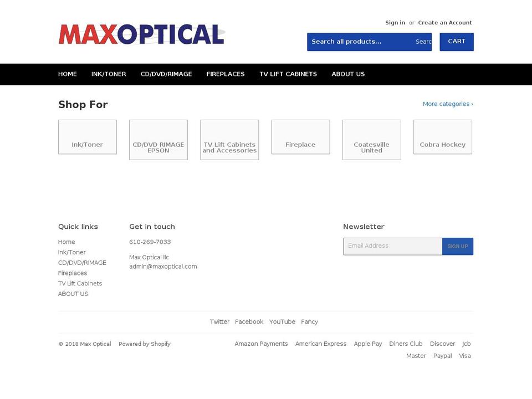This screenshot has height=399, width=532.
Task: Open the Ink/Toner category tile
Action: click(x=88, y=137)
